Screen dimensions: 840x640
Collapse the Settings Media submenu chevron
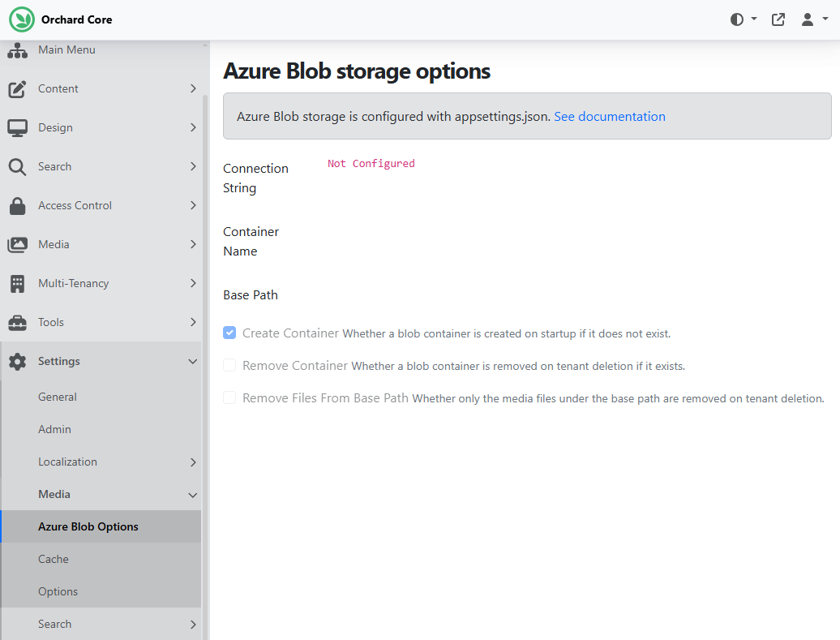[x=193, y=495]
